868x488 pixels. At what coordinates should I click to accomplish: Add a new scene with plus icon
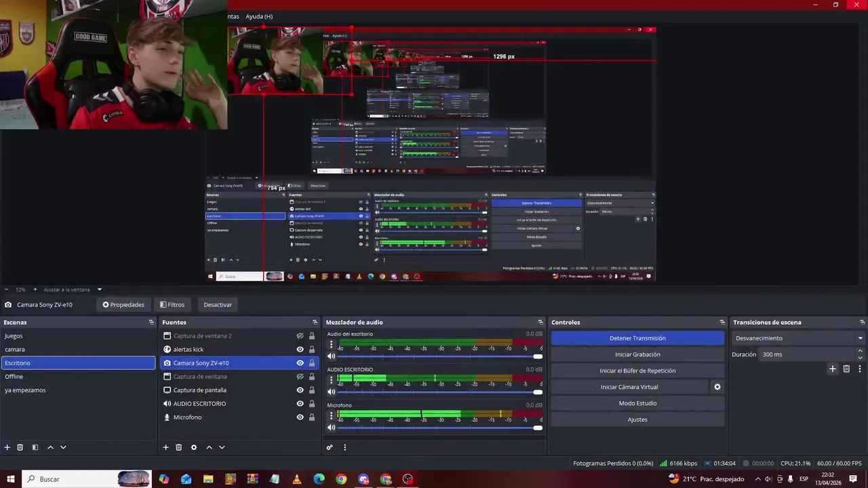(7, 447)
